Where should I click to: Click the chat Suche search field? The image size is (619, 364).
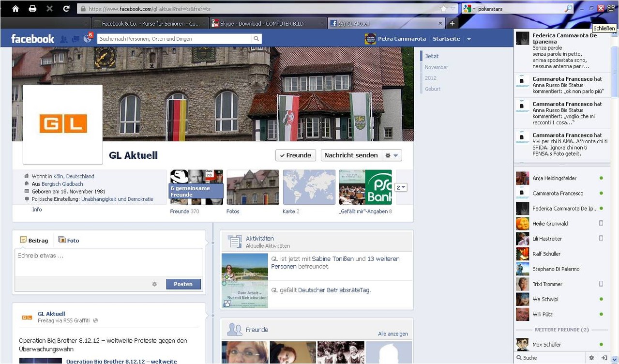[549, 358]
